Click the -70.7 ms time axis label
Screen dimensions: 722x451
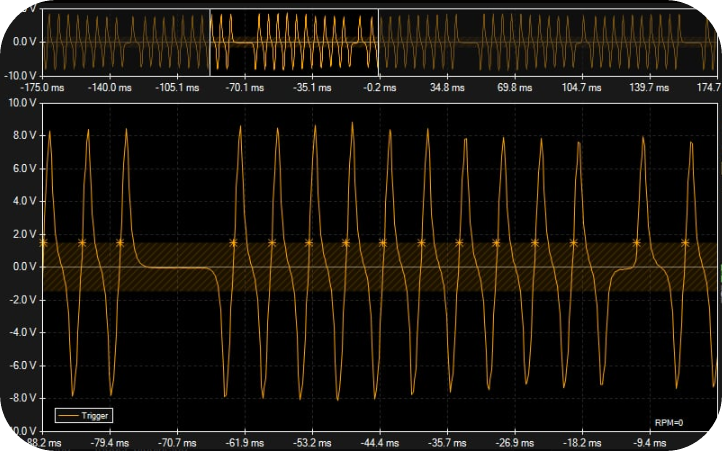point(177,443)
